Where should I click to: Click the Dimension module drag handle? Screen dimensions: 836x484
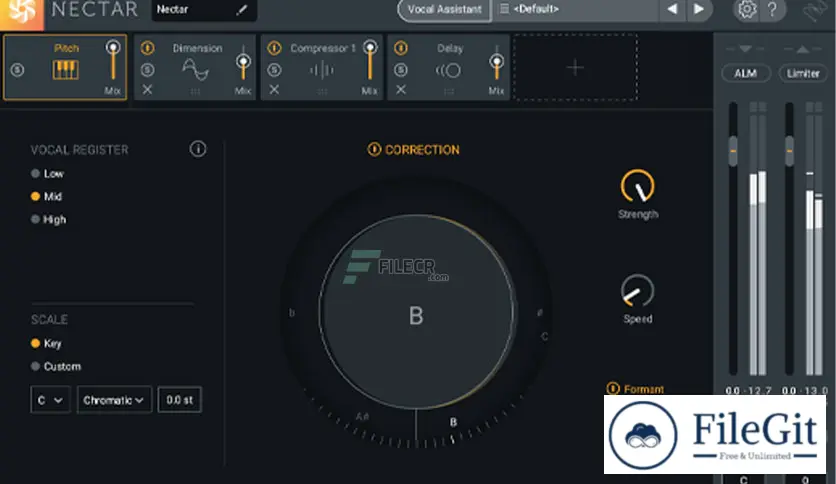195,92
